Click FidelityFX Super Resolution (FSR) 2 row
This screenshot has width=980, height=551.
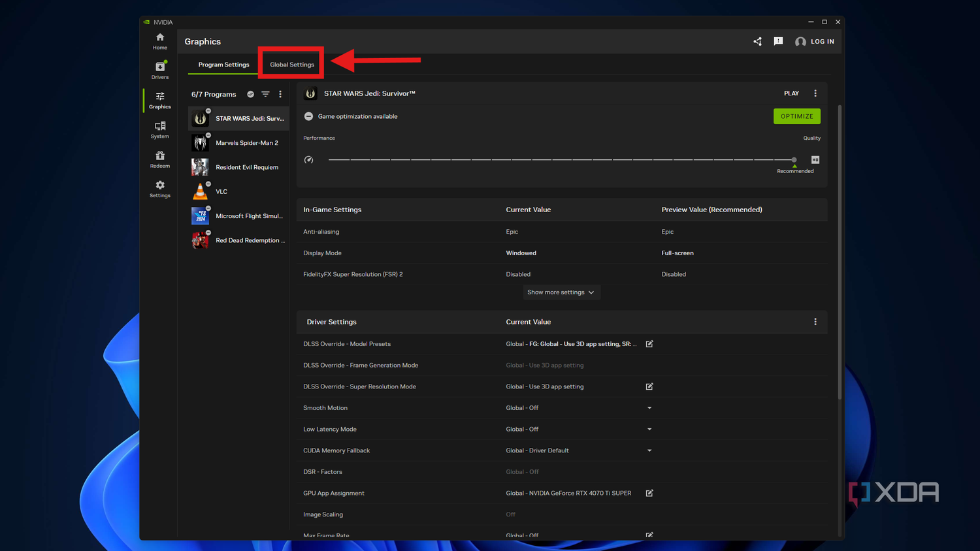pyautogui.click(x=562, y=274)
